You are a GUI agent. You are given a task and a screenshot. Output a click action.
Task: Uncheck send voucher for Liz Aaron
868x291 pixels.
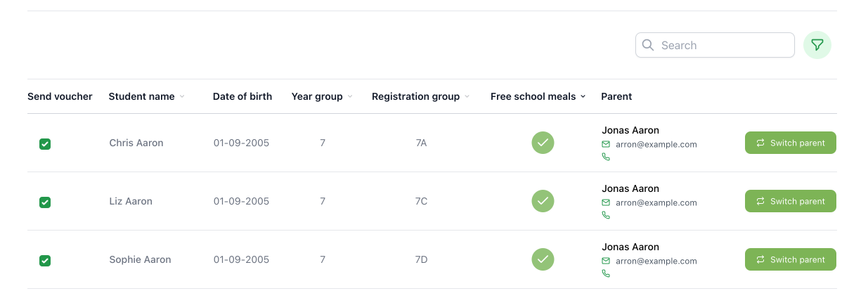coord(45,202)
